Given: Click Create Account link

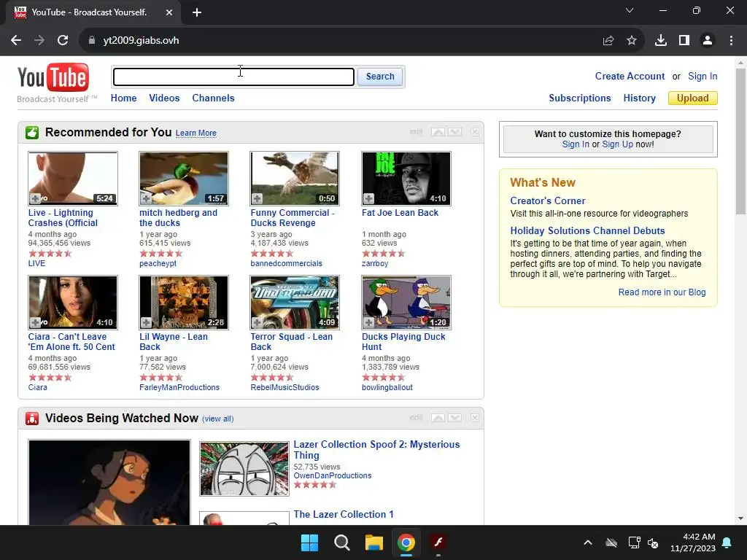Looking at the screenshot, I should (x=630, y=76).
